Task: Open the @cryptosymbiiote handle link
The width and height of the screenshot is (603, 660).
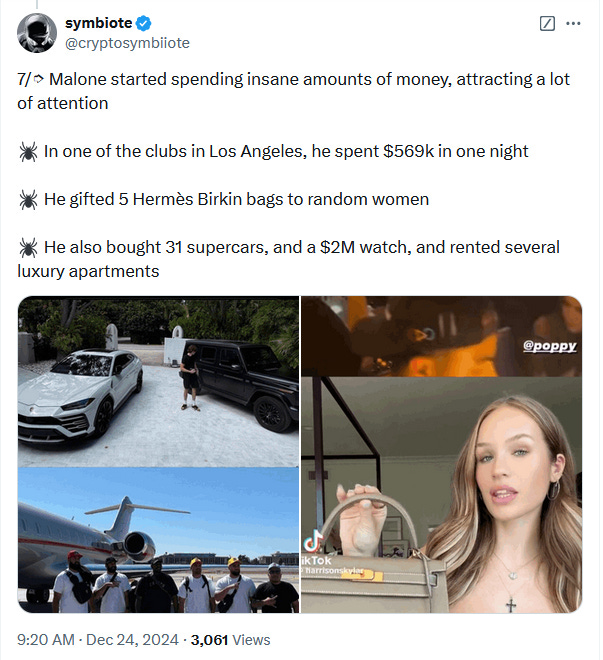Action: click(x=127, y=43)
